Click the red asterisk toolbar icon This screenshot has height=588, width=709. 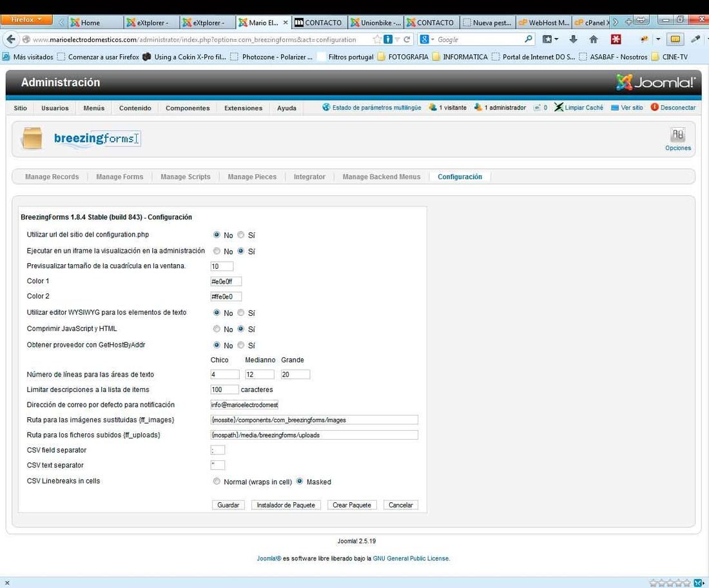tap(616, 39)
